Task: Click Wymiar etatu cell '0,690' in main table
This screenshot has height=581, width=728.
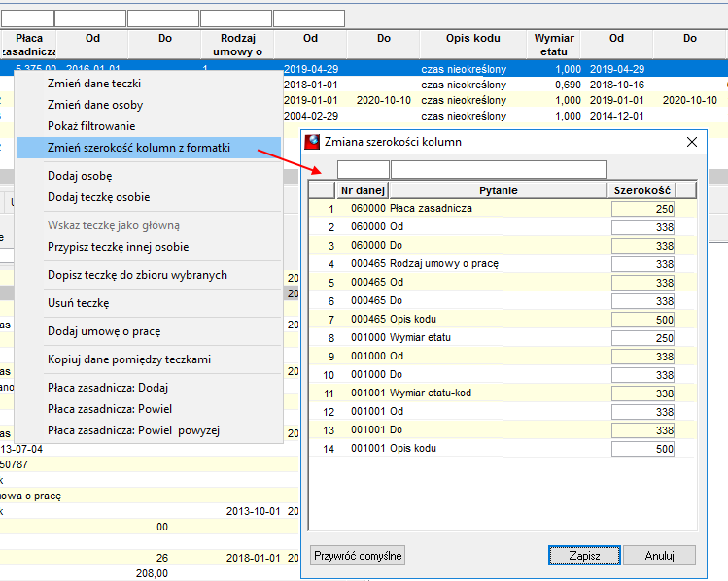Action: (x=568, y=85)
